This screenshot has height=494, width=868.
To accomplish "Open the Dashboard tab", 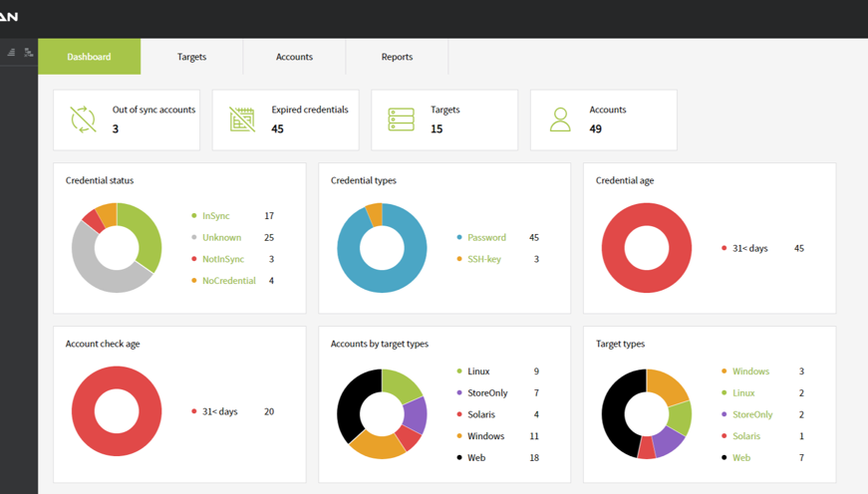I will (89, 57).
